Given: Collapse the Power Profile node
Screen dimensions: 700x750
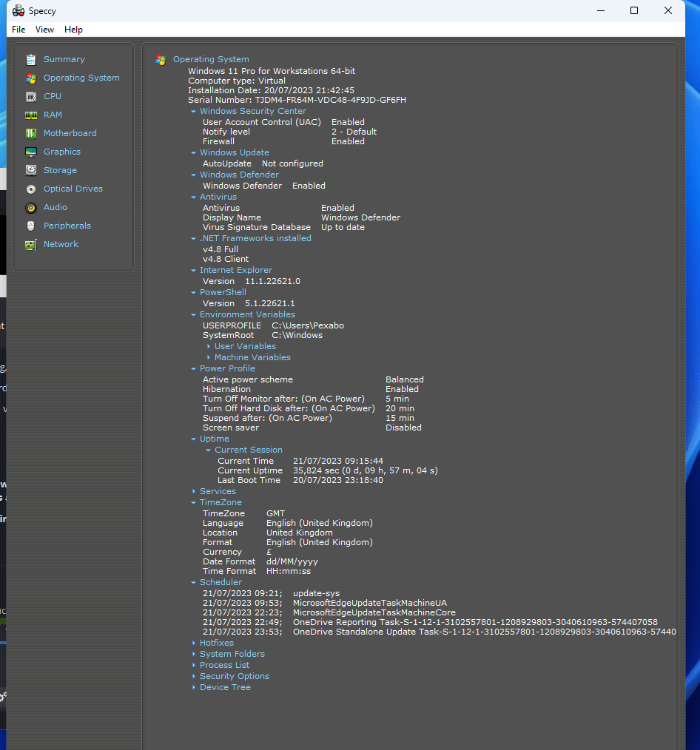Looking at the screenshot, I should click(193, 369).
